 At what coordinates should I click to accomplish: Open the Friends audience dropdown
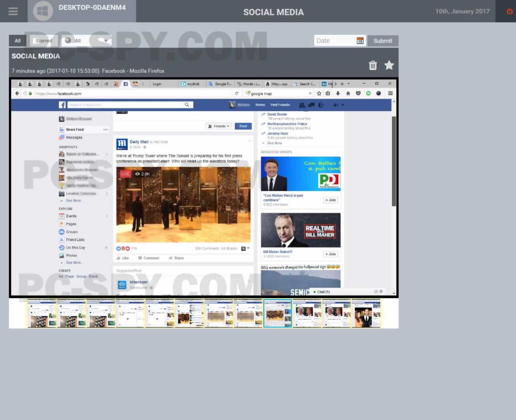pos(219,126)
